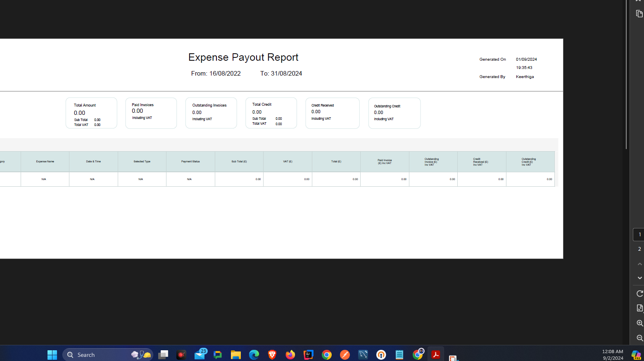This screenshot has width=644, height=361.
Task: Click the Expense Name column header
Action: 45,161
